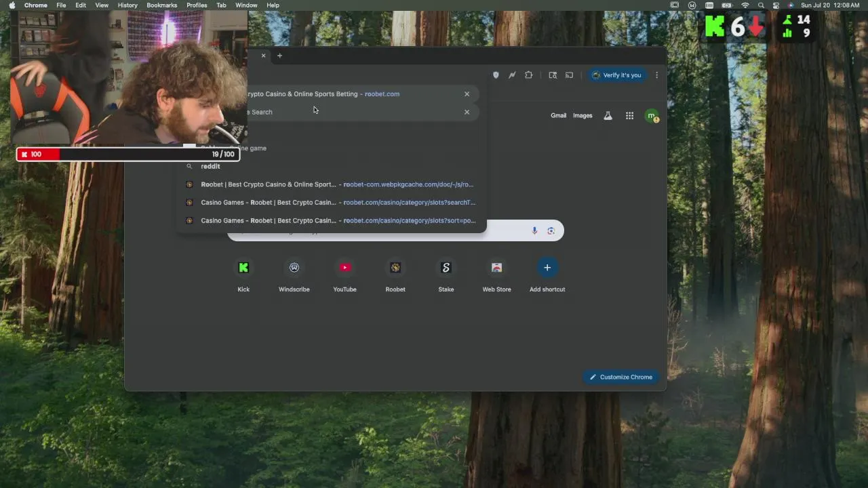Viewport: 868px width, 488px height.
Task: Select Casino Games slots searchT suggestion
Action: coord(332,202)
